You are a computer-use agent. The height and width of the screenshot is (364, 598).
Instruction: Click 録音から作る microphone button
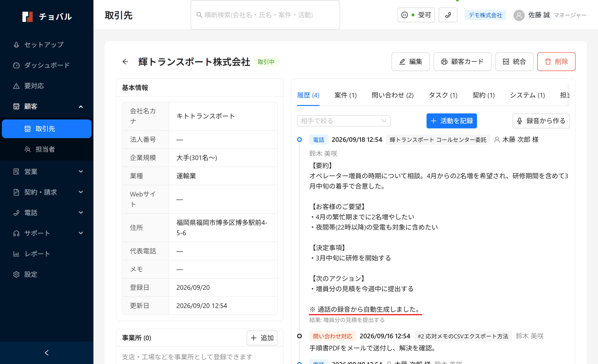[x=541, y=121]
